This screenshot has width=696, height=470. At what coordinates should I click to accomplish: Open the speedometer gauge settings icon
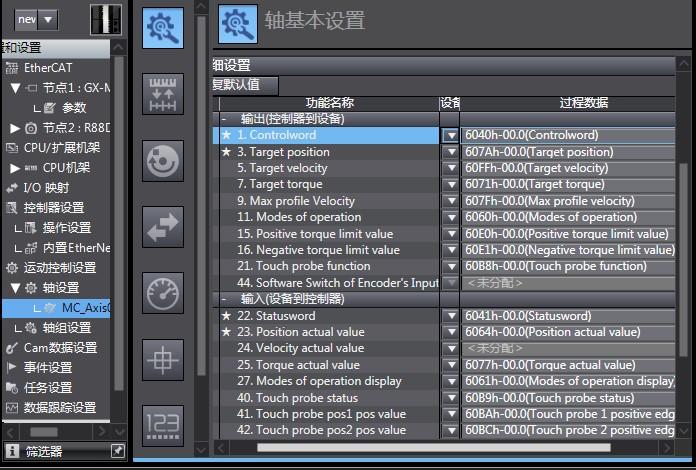point(163,293)
